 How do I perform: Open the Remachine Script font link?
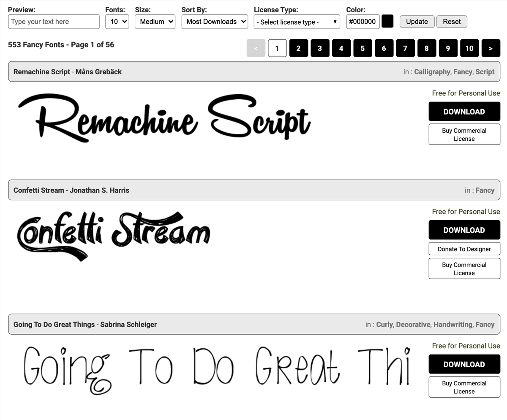click(42, 72)
